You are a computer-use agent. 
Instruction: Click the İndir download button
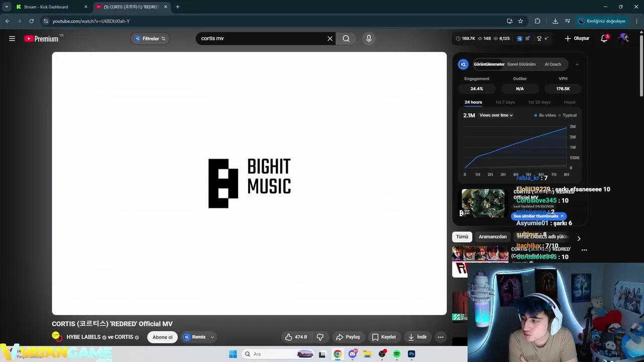(x=417, y=337)
